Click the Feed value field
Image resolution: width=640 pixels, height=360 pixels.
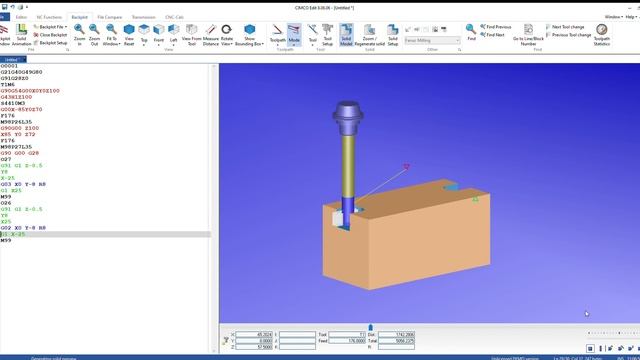(x=347, y=340)
